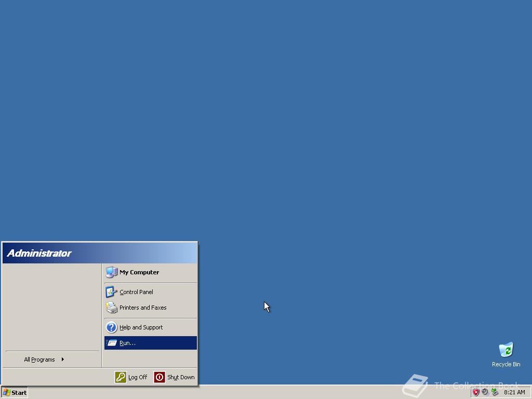
Task: Click the red security shield tray icon
Action: [476, 393]
